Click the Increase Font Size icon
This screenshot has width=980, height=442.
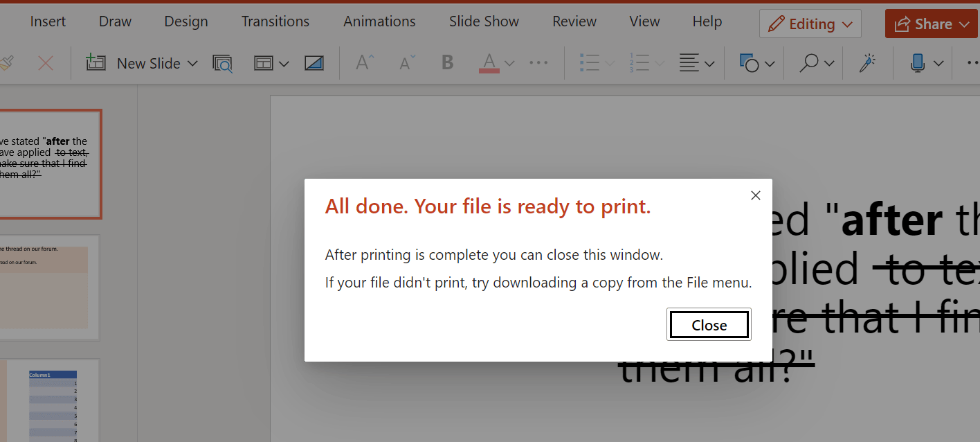(x=363, y=63)
